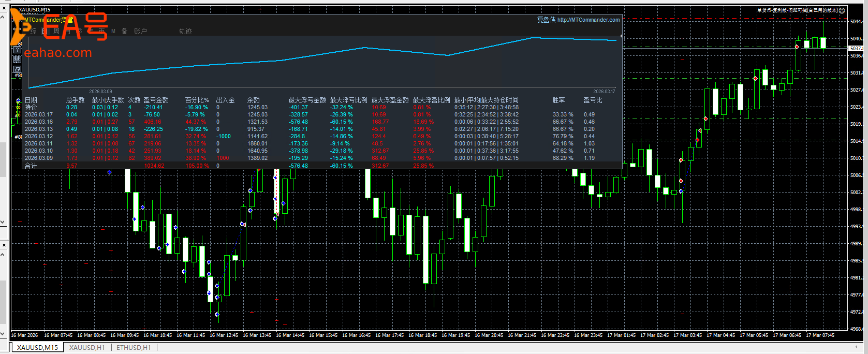
Task: Select the 周 (weekly) period tab
Action: pyautogui.click(x=56, y=32)
